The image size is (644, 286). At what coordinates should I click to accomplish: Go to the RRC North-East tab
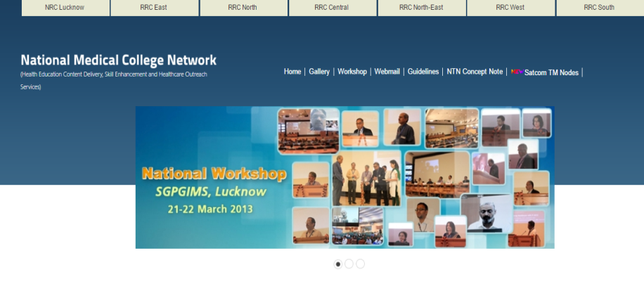(x=421, y=8)
